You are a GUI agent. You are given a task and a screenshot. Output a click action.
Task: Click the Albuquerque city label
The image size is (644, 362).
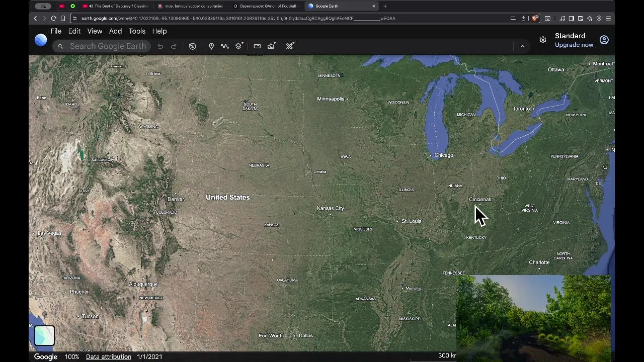(x=143, y=284)
